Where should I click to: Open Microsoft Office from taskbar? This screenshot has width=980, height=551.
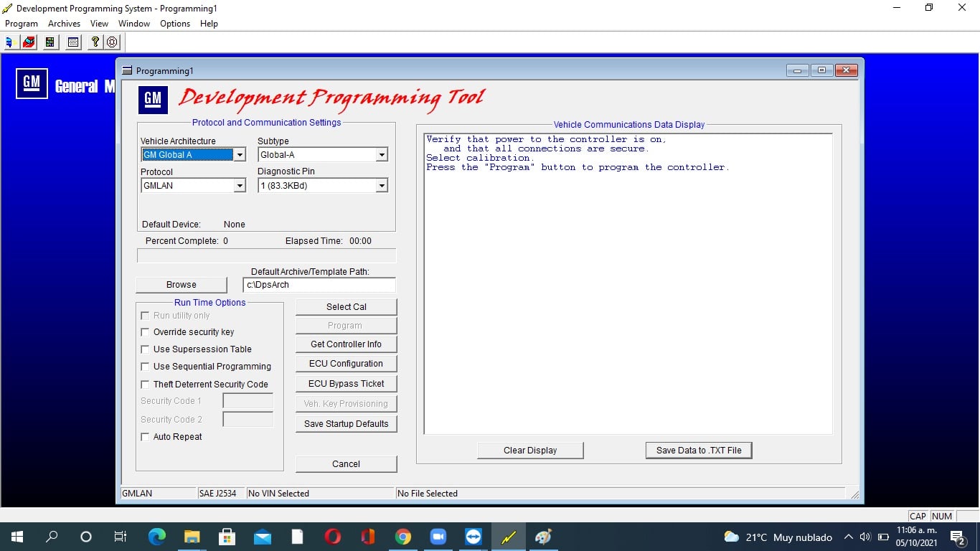point(367,537)
